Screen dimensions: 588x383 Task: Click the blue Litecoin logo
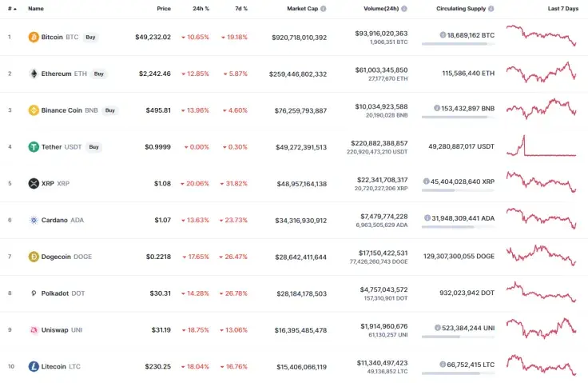point(34,366)
